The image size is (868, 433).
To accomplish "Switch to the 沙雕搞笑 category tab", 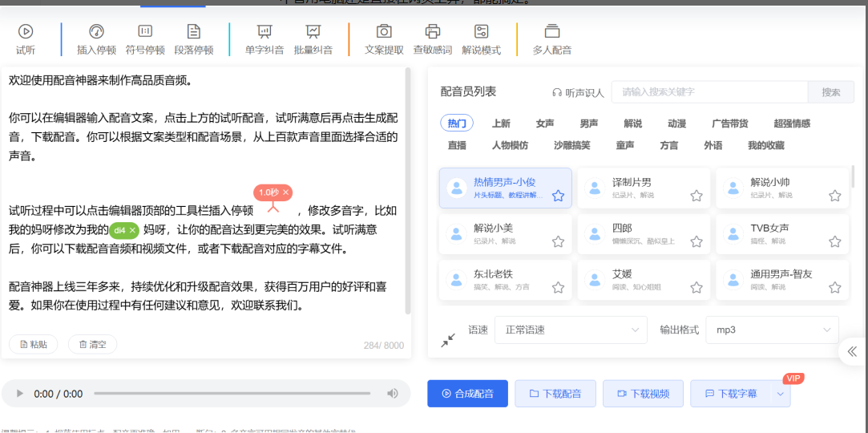I will coord(571,146).
